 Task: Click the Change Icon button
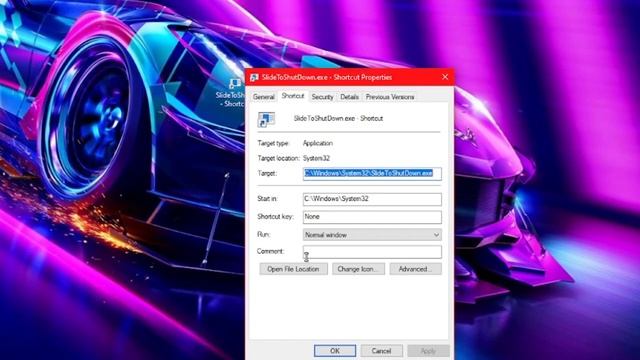point(358,269)
